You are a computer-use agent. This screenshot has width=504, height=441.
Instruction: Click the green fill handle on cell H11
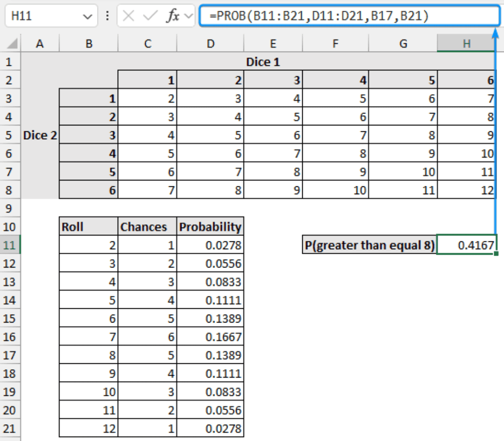pos(496,254)
